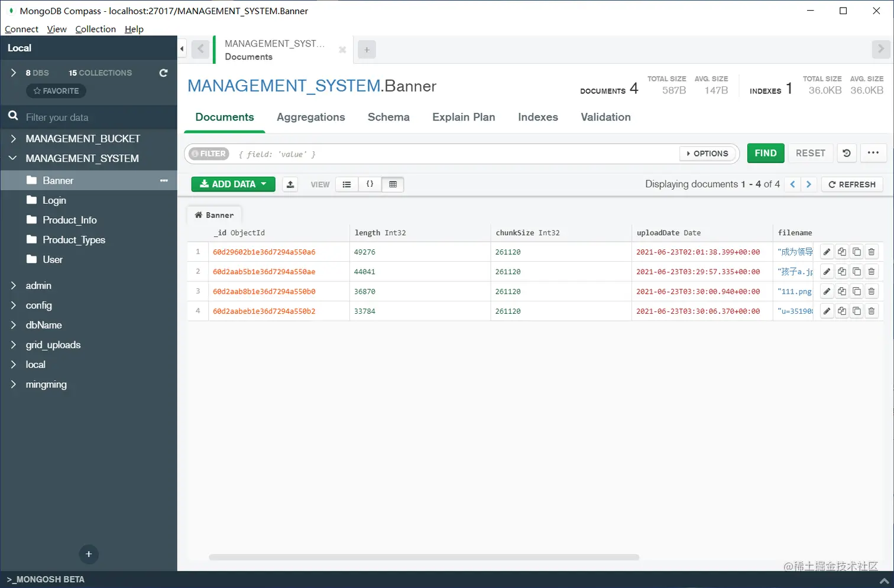Delete the document with length 49276
The image size is (894, 588).
pyautogui.click(x=872, y=252)
